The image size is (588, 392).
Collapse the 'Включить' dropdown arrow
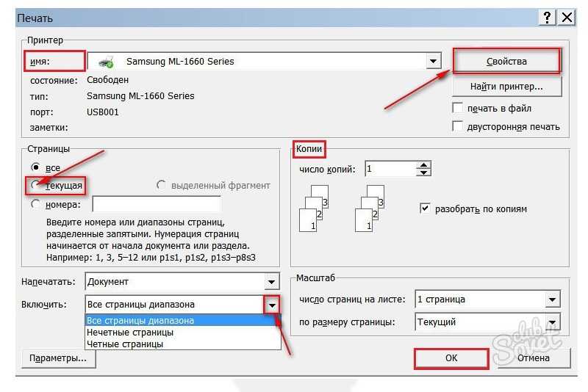coord(272,305)
